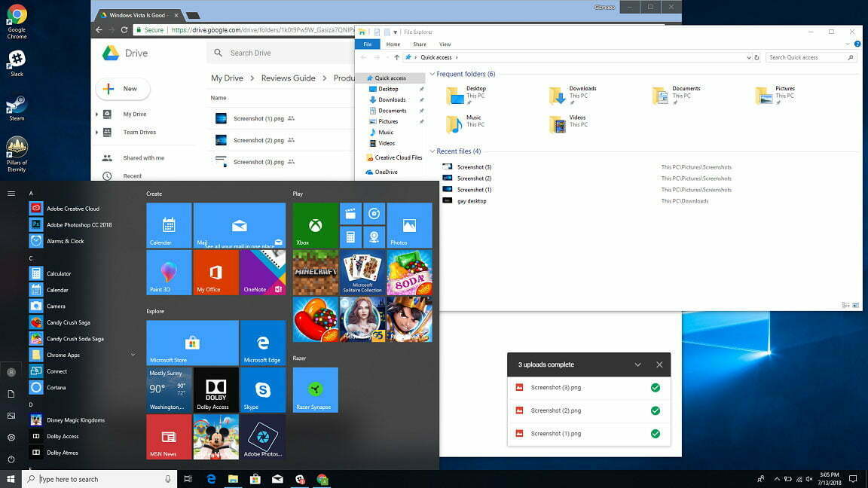Launch the Razer Synapse tile
The image size is (868, 488).
(315, 389)
